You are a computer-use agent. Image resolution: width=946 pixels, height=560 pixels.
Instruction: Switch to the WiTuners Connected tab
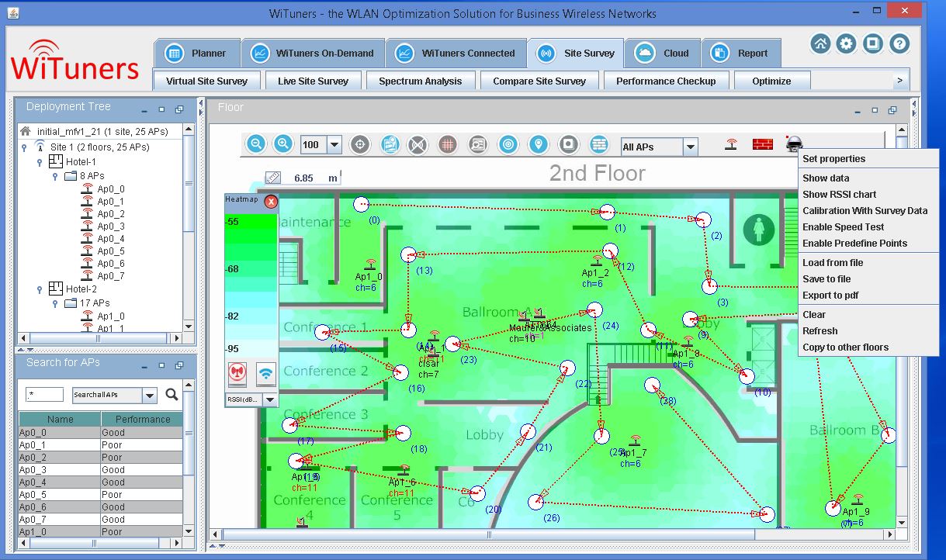[456, 54]
